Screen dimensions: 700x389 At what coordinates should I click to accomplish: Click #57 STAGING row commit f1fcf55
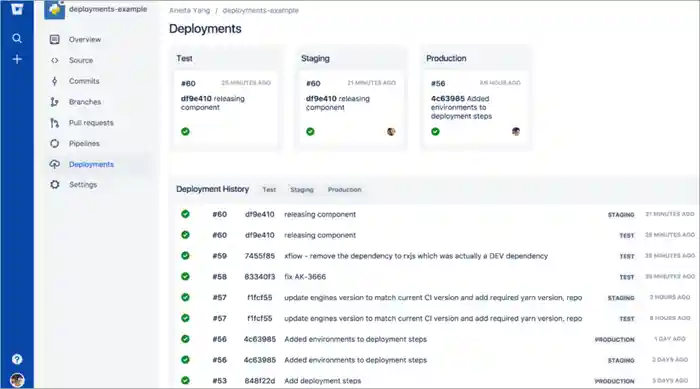coord(259,297)
